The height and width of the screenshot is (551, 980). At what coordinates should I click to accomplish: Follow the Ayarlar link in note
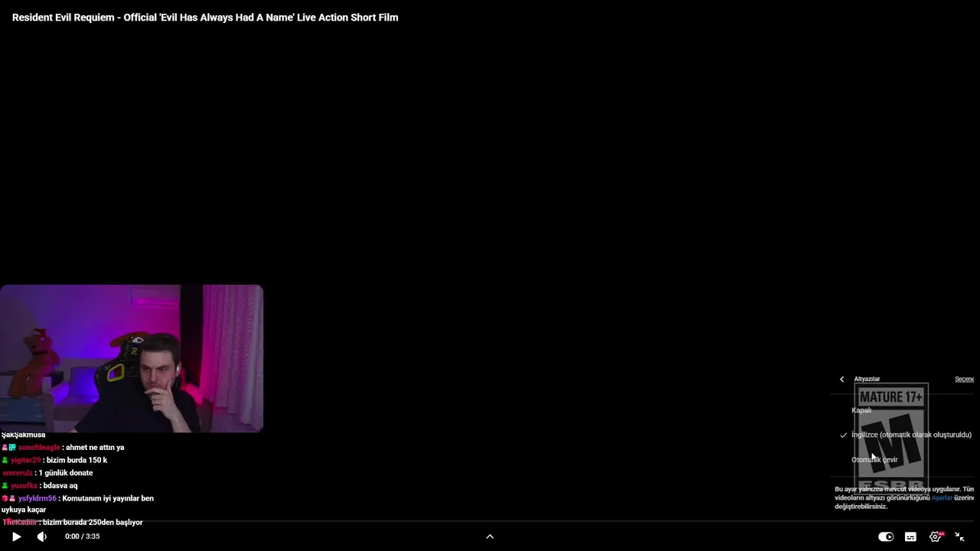[x=942, y=497]
